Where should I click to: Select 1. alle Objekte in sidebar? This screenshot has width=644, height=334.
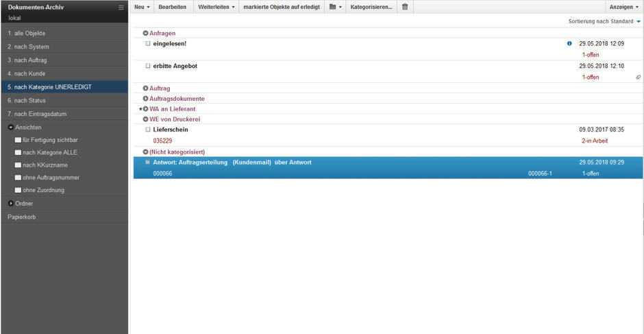[64, 34]
